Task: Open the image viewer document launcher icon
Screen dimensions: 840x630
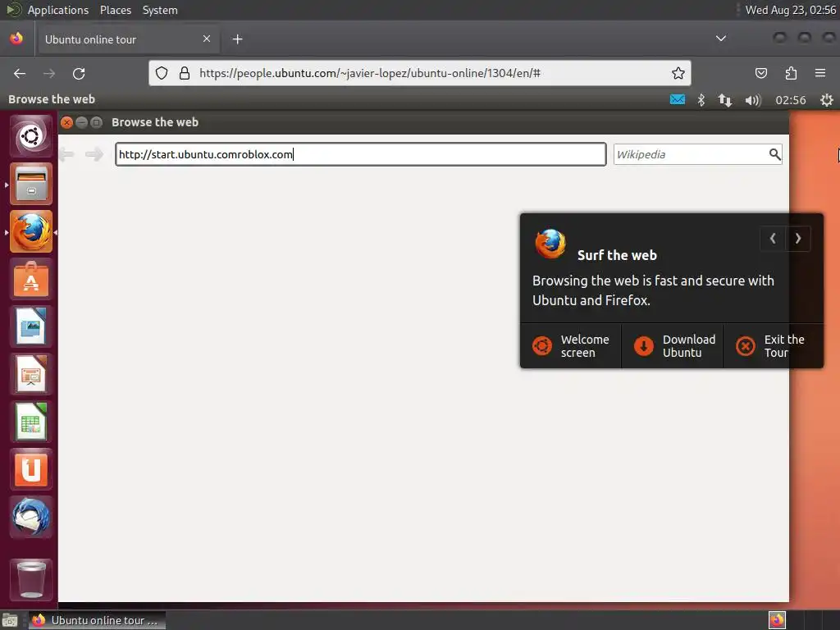Action: [31, 326]
